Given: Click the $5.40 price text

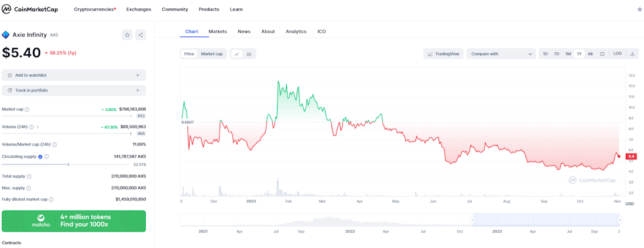Looking at the screenshot, I should pos(21,53).
